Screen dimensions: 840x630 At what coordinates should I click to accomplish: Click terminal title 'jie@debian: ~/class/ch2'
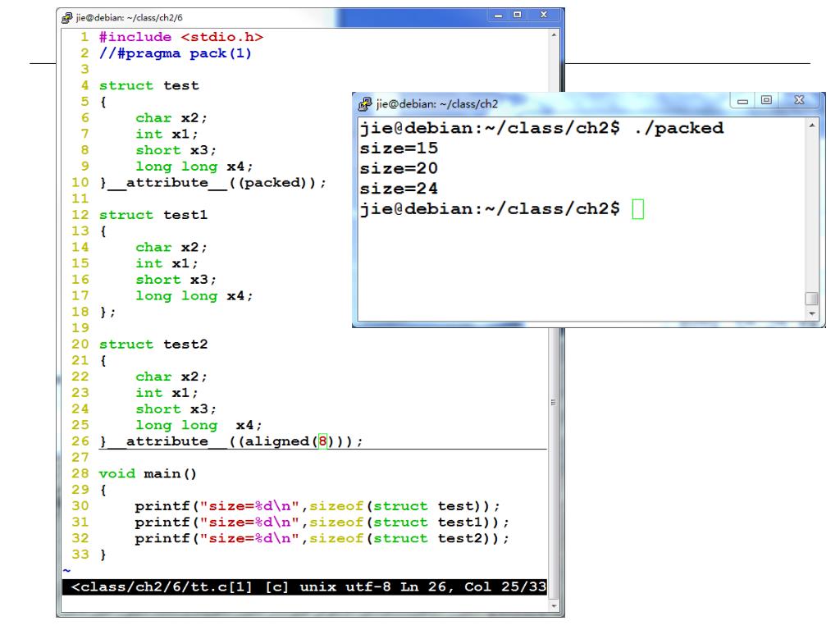coord(437,104)
